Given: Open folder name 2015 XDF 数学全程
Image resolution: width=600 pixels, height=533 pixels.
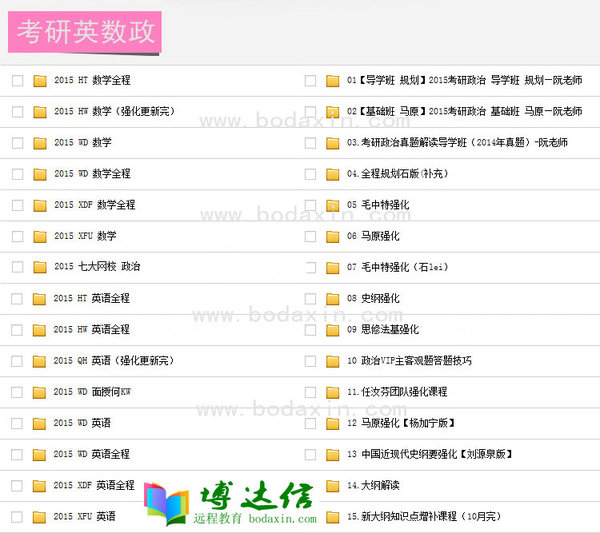Looking at the screenshot, I should coord(95,205).
